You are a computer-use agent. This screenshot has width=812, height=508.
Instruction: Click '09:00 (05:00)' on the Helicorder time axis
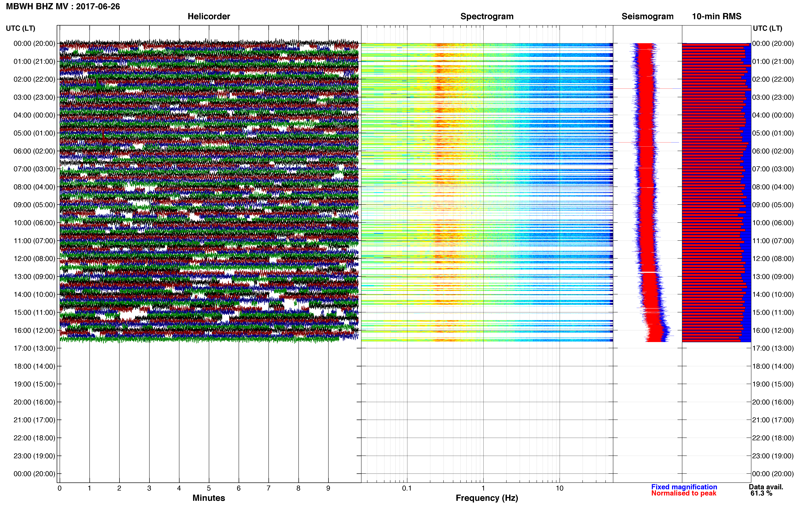pyautogui.click(x=34, y=205)
